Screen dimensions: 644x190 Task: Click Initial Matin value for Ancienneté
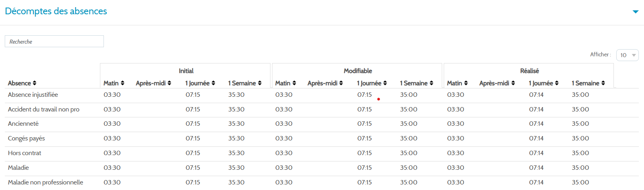112,124
